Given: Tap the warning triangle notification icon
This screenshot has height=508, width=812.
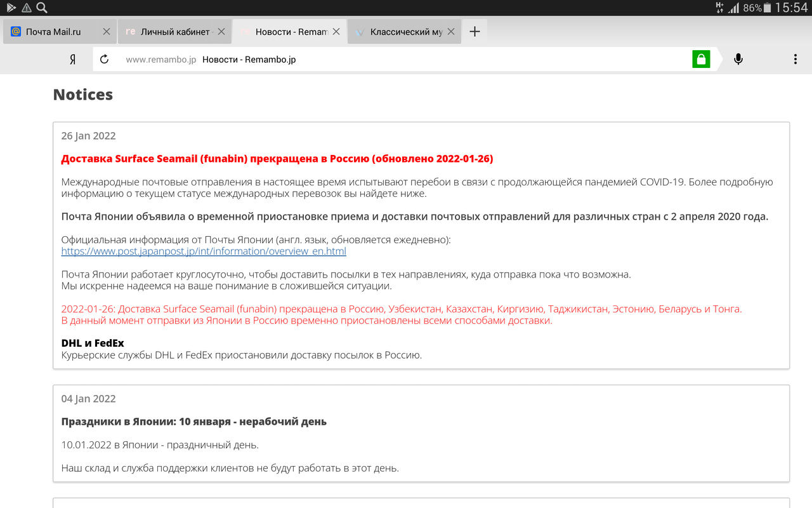Looking at the screenshot, I should pyautogui.click(x=27, y=8).
